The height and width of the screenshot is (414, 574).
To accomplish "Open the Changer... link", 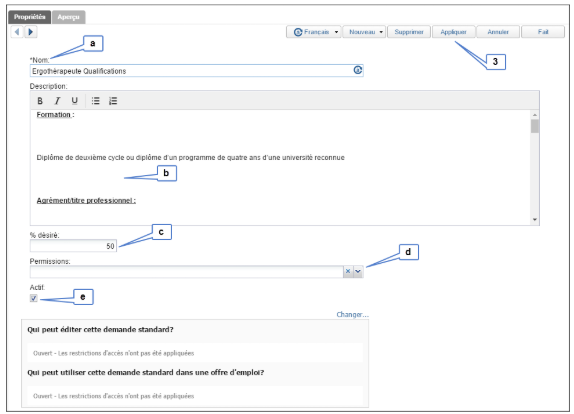I will click(x=353, y=314).
